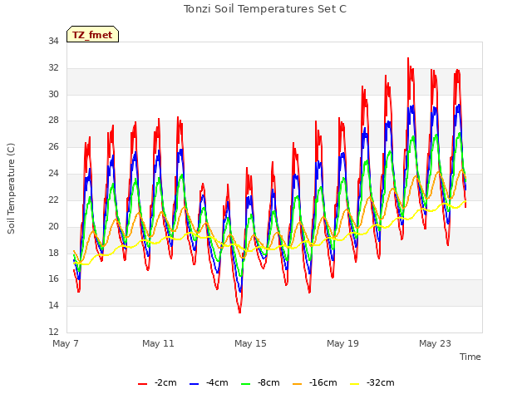Image resolution: width=532 pixels, height=399 pixels.
Task: Click the 28 y-axis tick label
Action: coord(53,121)
